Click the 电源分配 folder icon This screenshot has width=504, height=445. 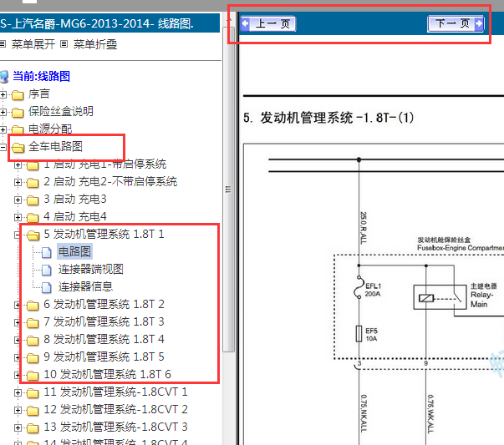18,129
